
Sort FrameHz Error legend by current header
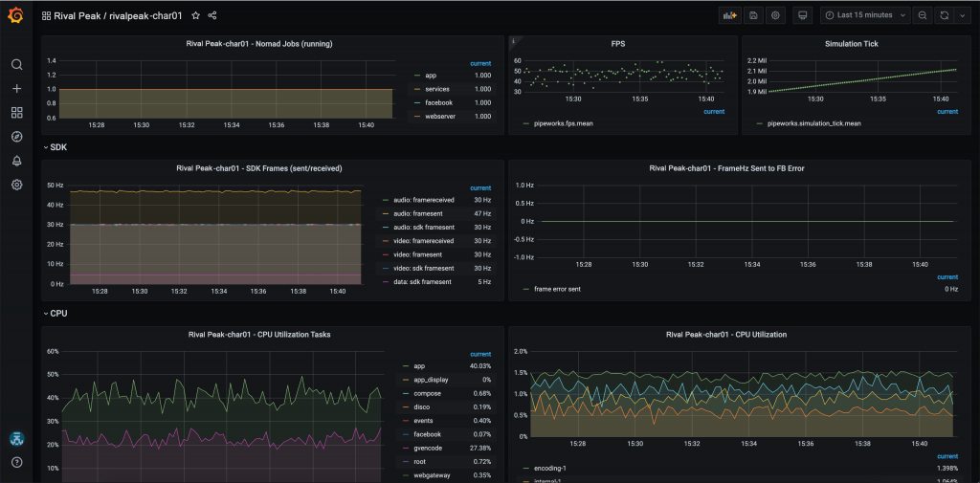coord(947,276)
